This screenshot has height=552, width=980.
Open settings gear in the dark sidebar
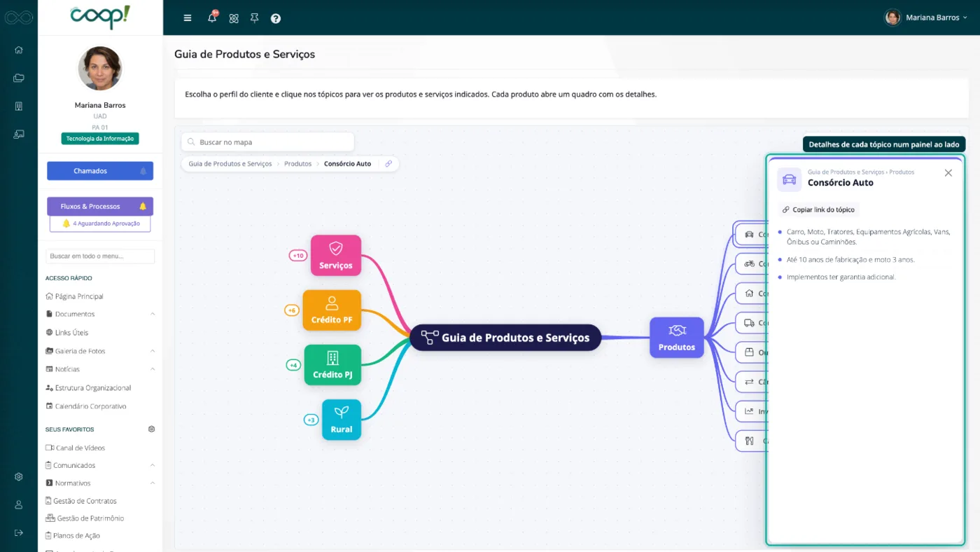pos(19,476)
